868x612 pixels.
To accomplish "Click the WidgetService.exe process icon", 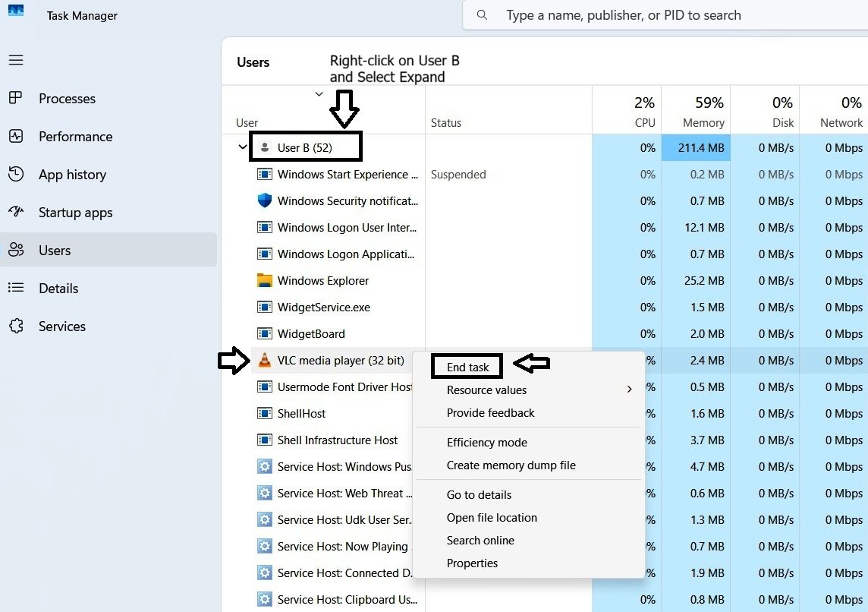I will pos(265,307).
